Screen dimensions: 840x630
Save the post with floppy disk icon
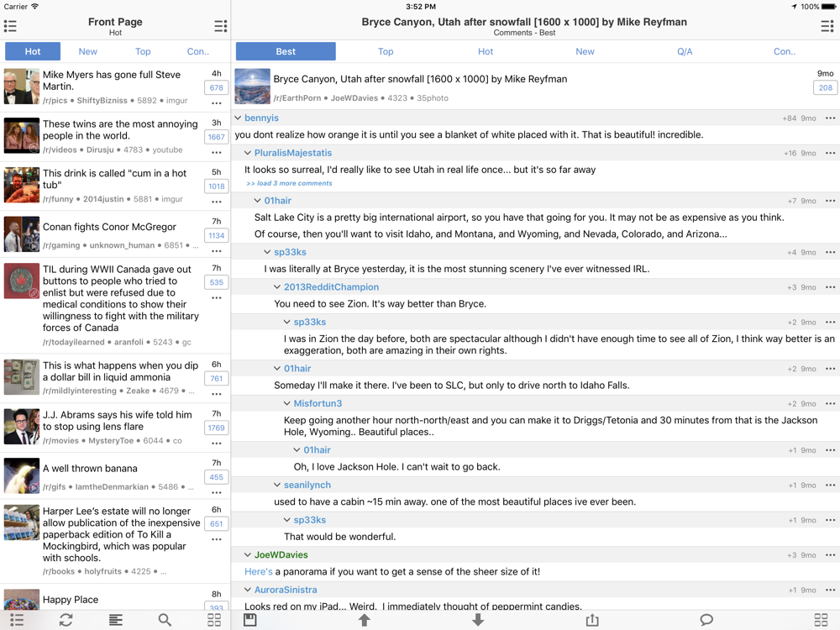click(x=250, y=620)
